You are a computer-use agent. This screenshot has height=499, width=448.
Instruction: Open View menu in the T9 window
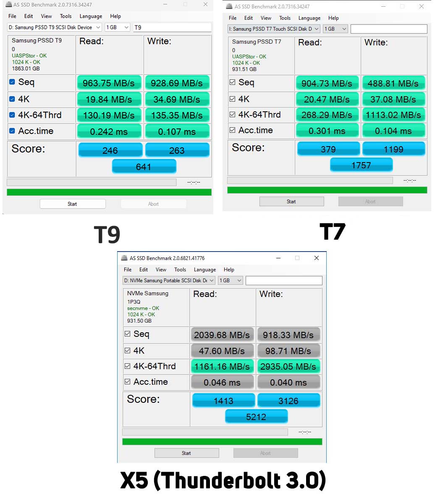(46, 16)
